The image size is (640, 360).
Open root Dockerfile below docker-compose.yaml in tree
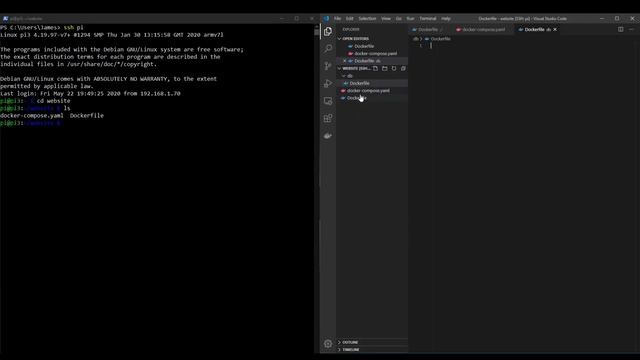tap(357, 98)
